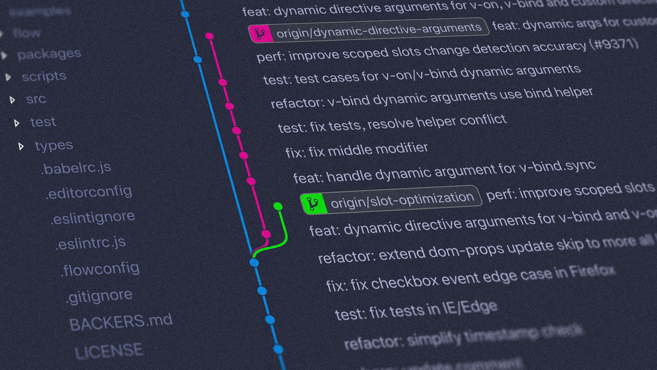Expand the test folder arrow
This screenshot has height=370, width=657.
(x=17, y=123)
